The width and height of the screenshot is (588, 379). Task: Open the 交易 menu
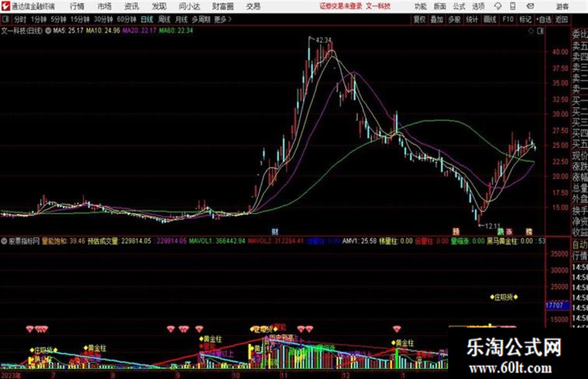click(253, 6)
